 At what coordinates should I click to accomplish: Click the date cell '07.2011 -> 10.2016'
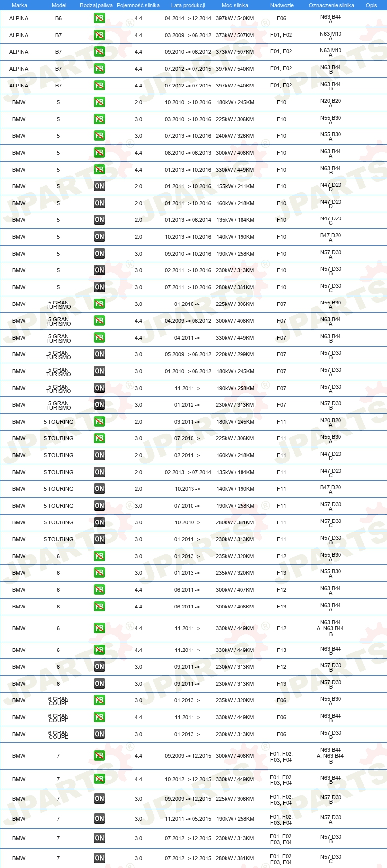coord(188,287)
